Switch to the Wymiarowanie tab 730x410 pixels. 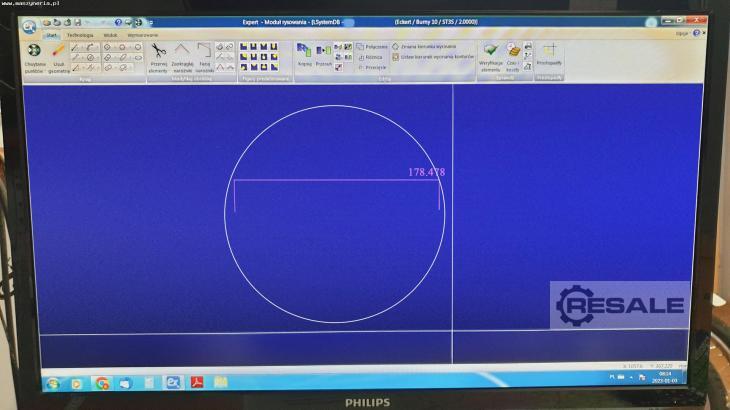(x=142, y=34)
